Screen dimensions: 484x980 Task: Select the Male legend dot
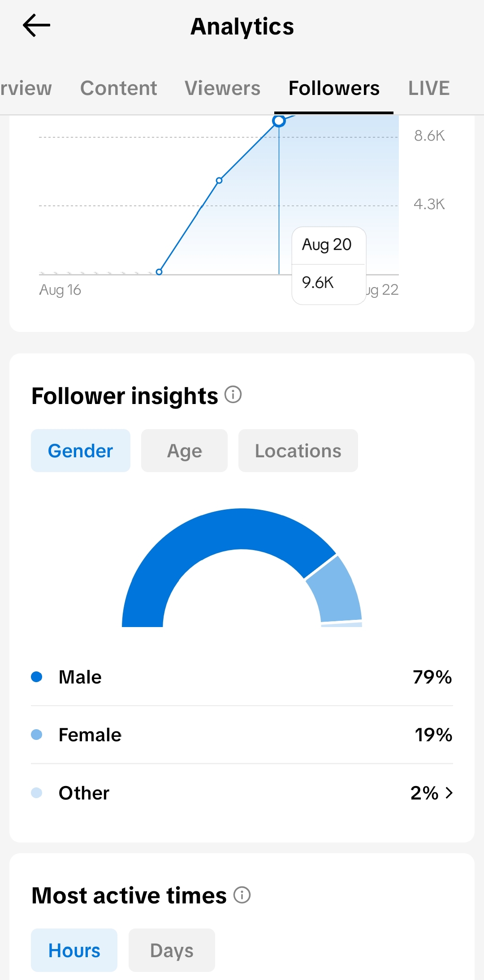(37, 677)
